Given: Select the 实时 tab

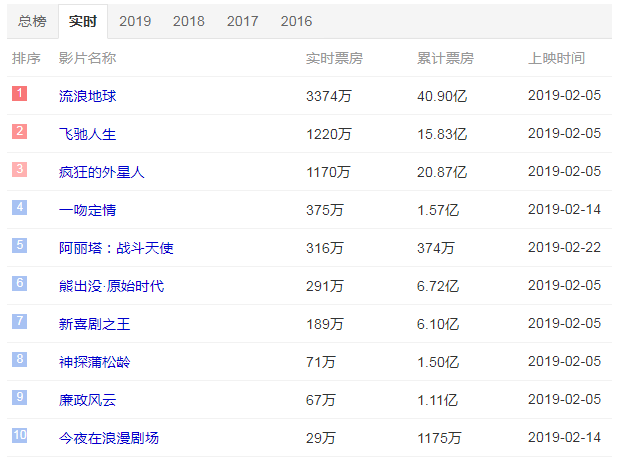Looking at the screenshot, I should 83,21.
